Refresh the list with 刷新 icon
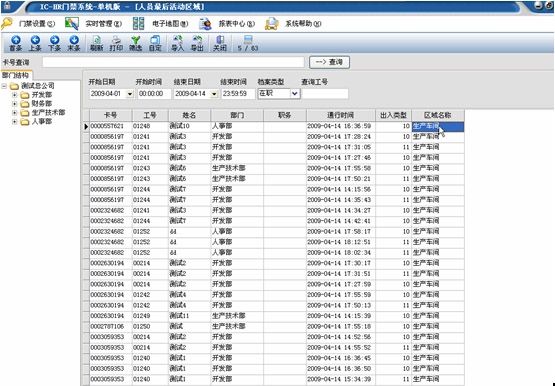The height and width of the screenshot is (386, 555). (97, 43)
